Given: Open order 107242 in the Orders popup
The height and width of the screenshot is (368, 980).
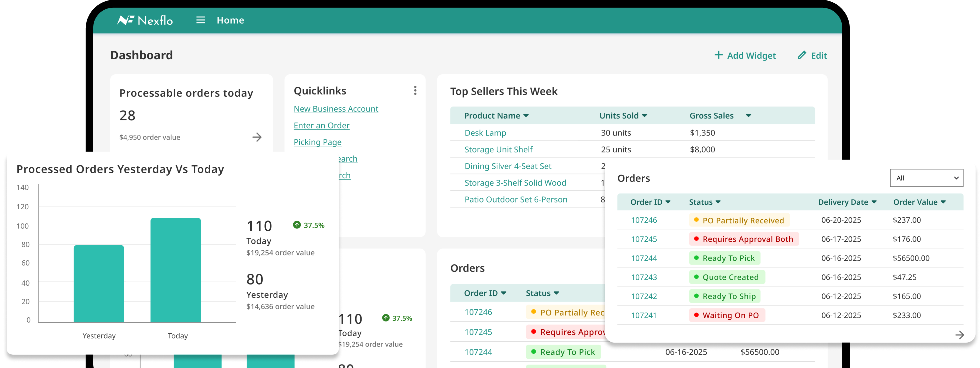Looking at the screenshot, I should pyautogui.click(x=644, y=296).
